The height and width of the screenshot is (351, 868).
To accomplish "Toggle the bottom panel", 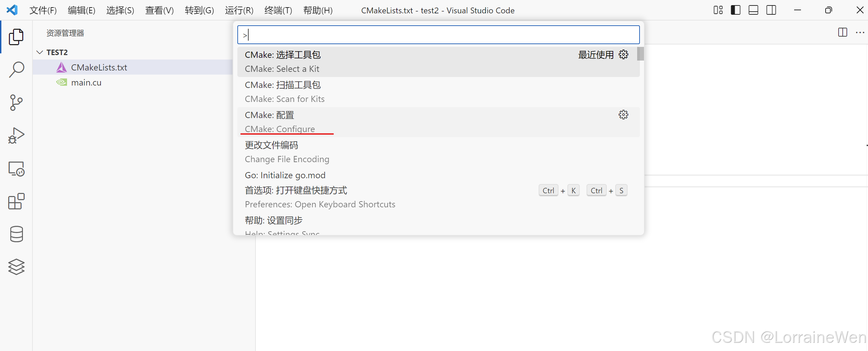I will click(753, 10).
